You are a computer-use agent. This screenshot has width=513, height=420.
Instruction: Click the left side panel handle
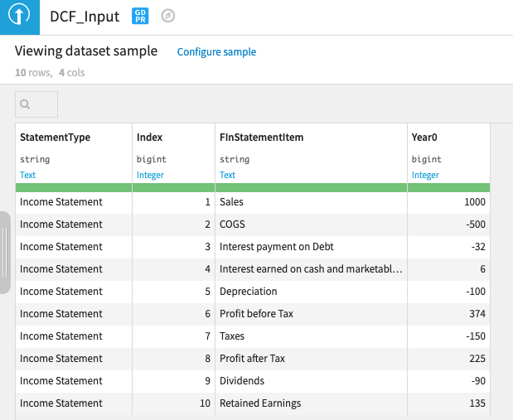click(5, 253)
